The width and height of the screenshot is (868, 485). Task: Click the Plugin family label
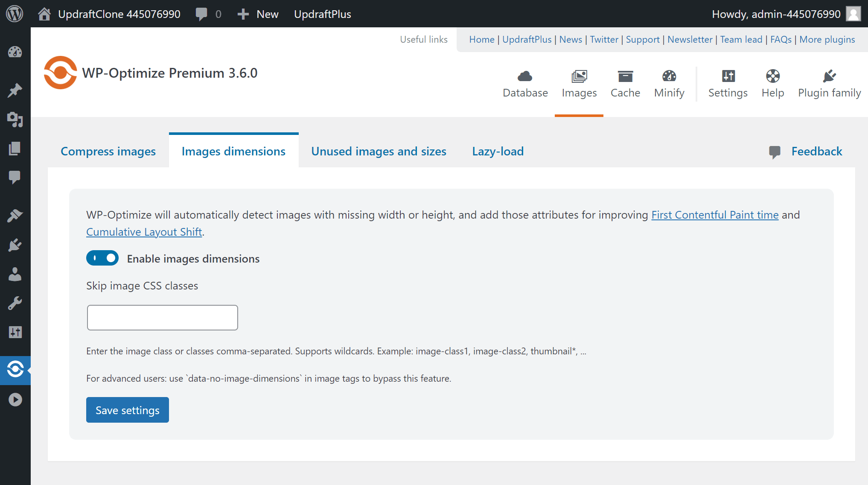[829, 93]
